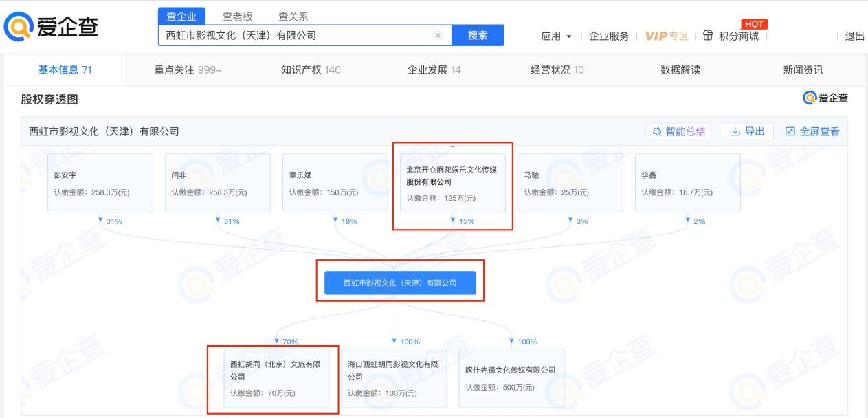Image resolution: width=868 pixels, height=418 pixels.
Task: Select the 查企业 search tab
Action: pos(181,16)
